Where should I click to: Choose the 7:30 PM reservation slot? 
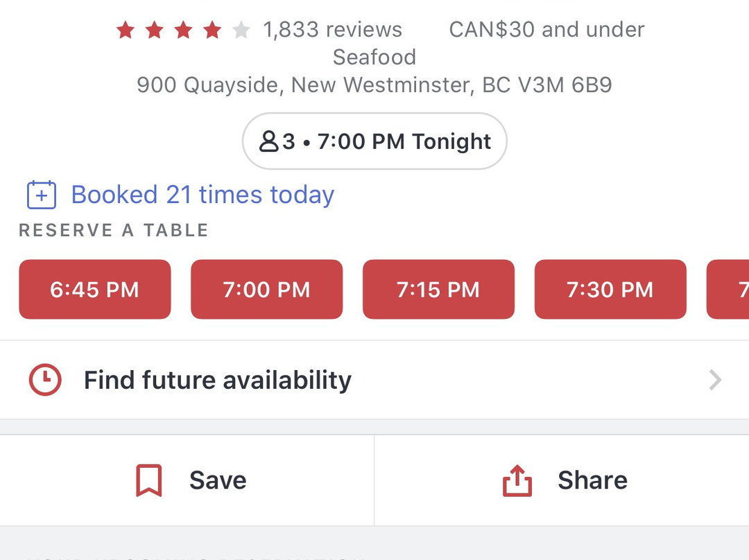pos(610,289)
